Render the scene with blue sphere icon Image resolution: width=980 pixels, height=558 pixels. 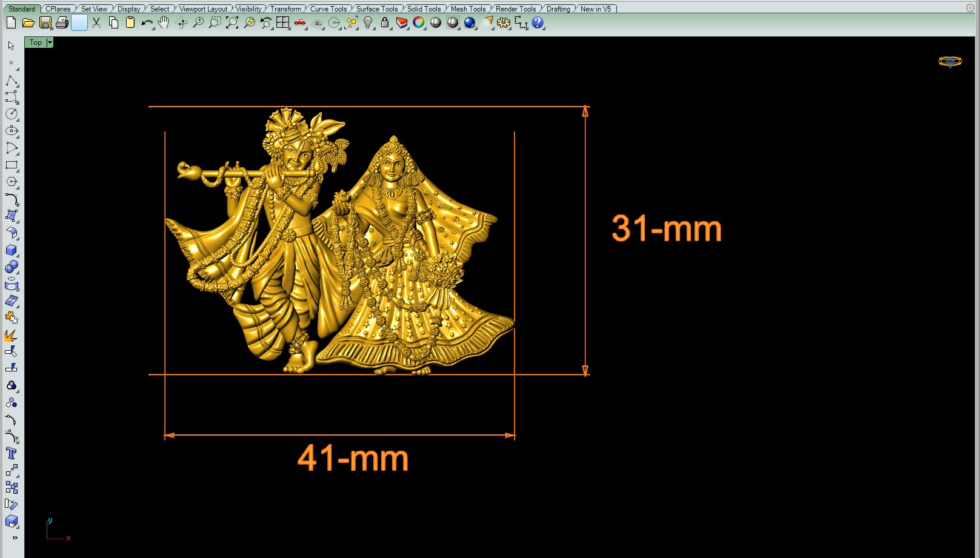click(x=470, y=23)
